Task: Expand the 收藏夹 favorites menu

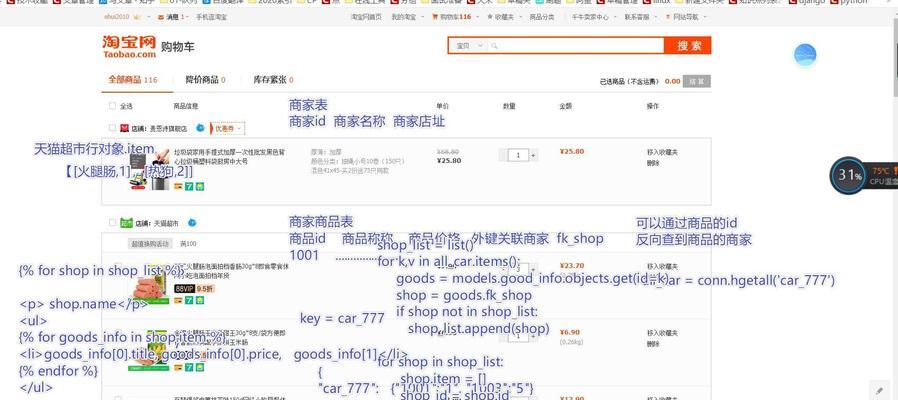Action: point(503,17)
